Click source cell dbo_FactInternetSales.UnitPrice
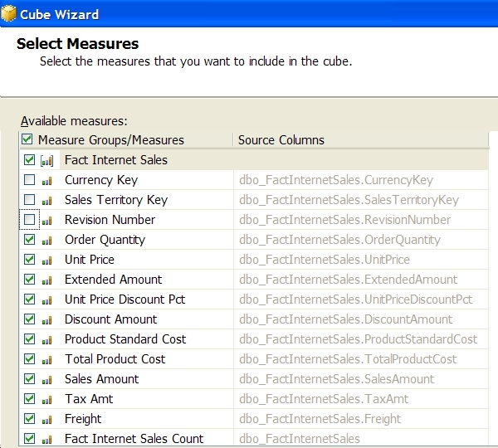 pyautogui.click(x=361, y=260)
